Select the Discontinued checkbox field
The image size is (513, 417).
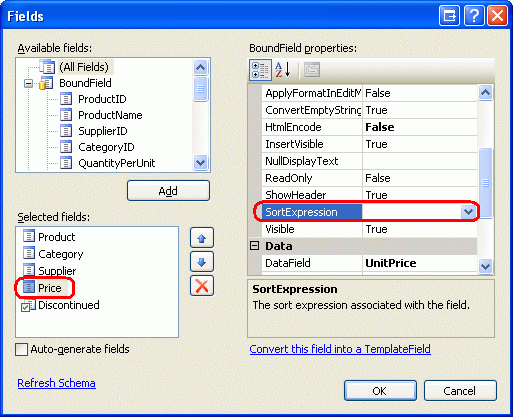pos(61,305)
